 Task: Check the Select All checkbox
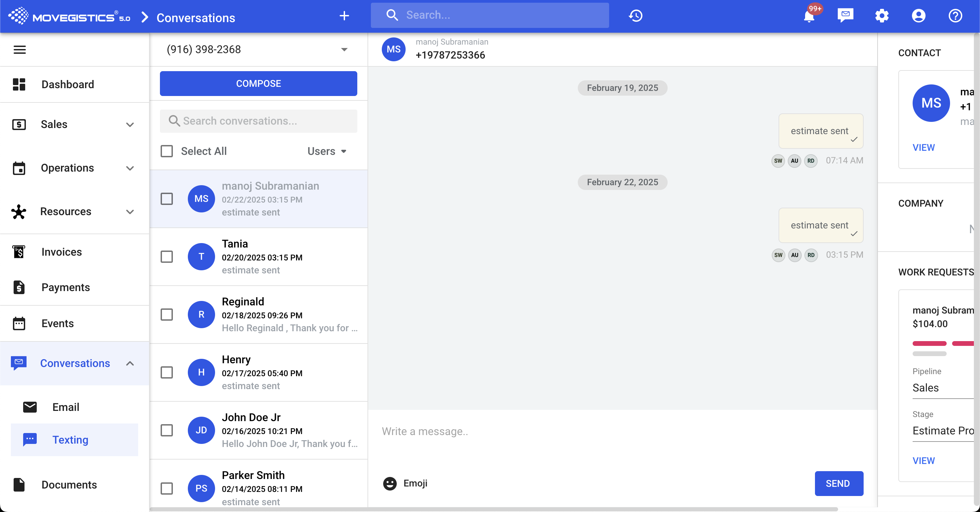click(x=167, y=151)
